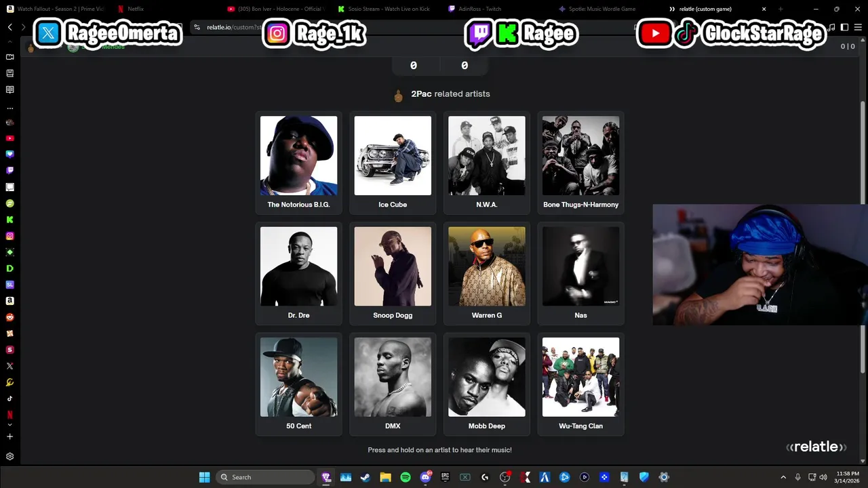Open Windows Security shield in taskbar

(x=644, y=477)
